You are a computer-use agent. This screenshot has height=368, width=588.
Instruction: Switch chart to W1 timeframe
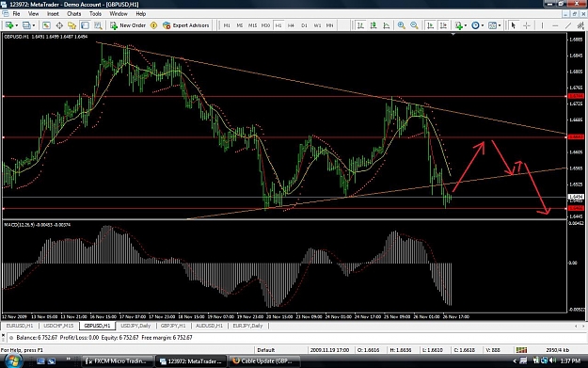pyautogui.click(x=317, y=25)
